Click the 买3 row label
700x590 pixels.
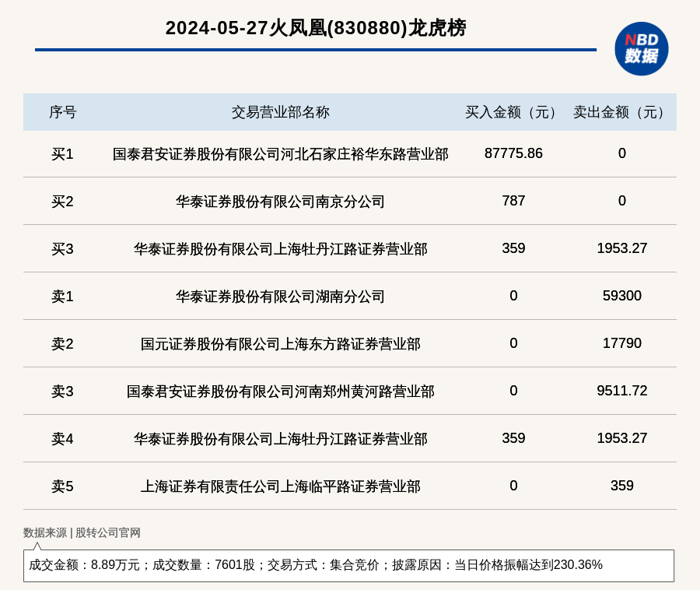tap(62, 249)
